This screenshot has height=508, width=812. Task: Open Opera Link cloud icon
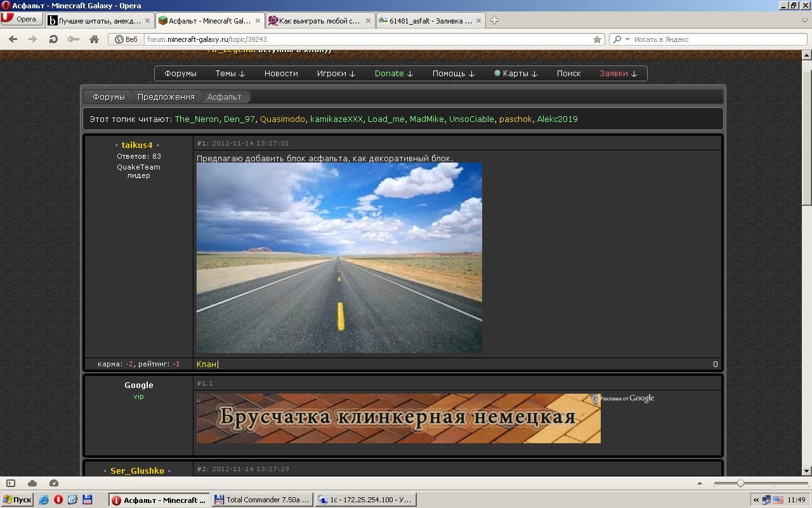[32, 483]
